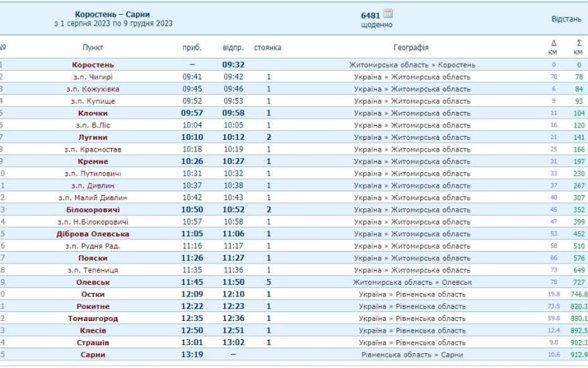Image resolution: width=588 pixels, height=368 pixels.
Task: Open the Клесів station link
Action: click(93, 330)
